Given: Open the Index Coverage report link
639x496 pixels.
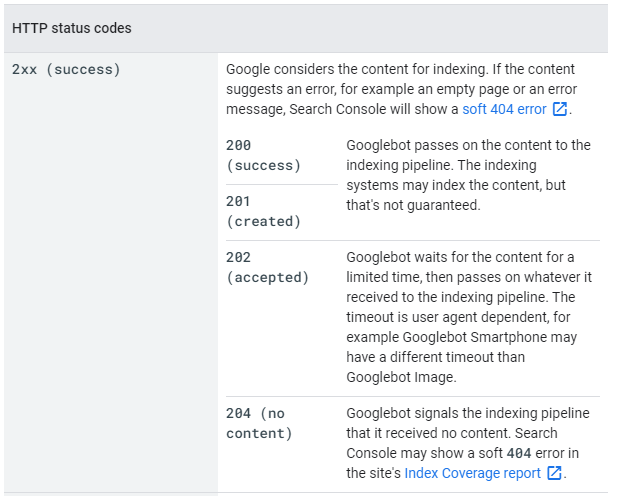Looking at the screenshot, I should (472, 473).
